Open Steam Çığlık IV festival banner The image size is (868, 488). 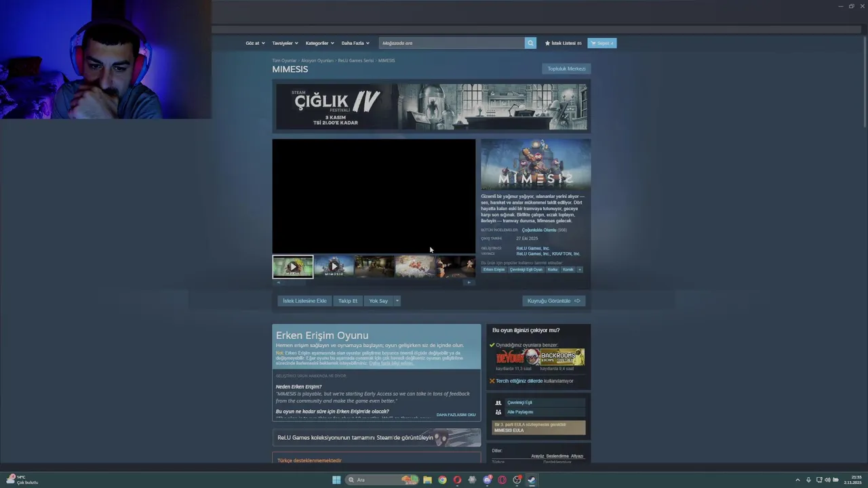click(x=431, y=106)
